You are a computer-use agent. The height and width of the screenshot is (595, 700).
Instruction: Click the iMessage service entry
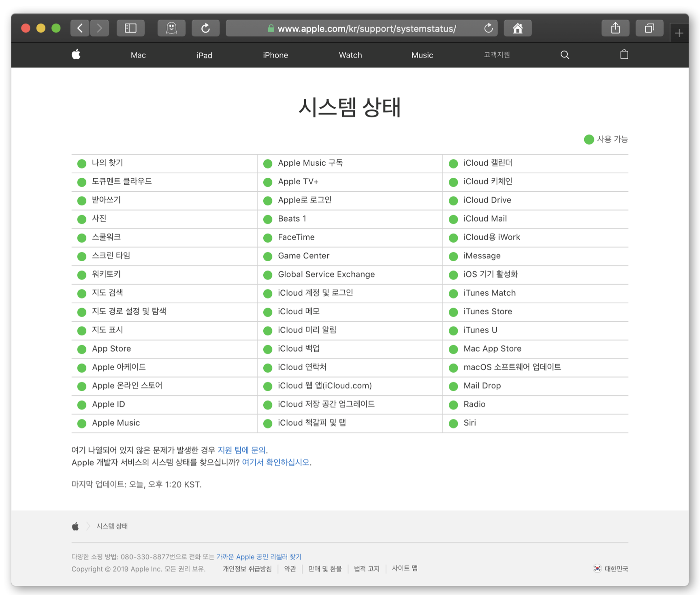click(x=536, y=256)
